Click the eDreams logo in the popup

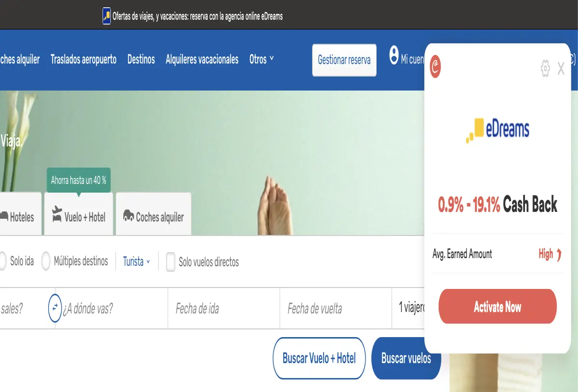tap(498, 130)
